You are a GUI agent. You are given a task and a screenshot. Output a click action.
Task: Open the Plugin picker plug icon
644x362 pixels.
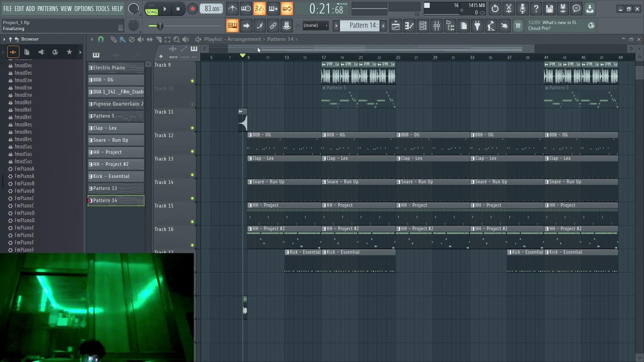pyautogui.click(x=477, y=26)
